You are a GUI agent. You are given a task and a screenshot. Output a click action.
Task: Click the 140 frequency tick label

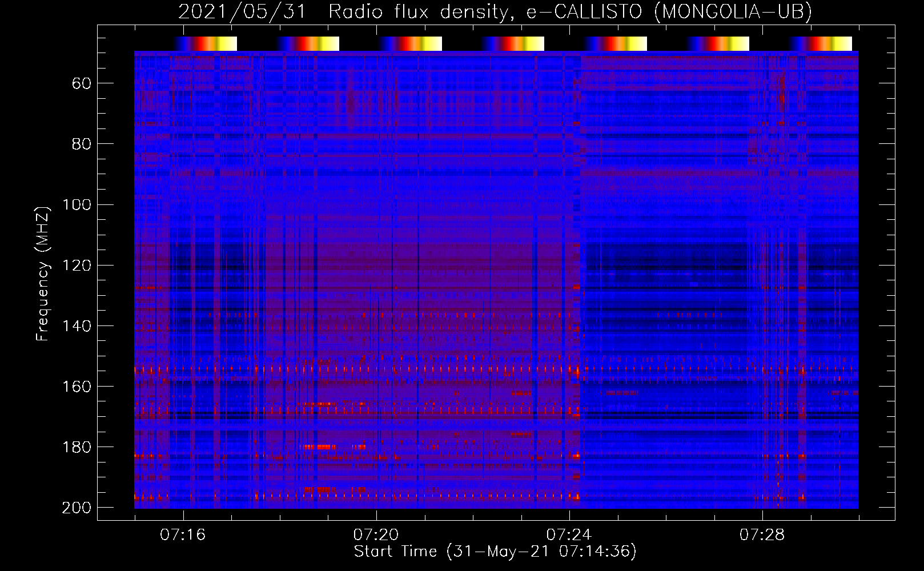tap(77, 326)
